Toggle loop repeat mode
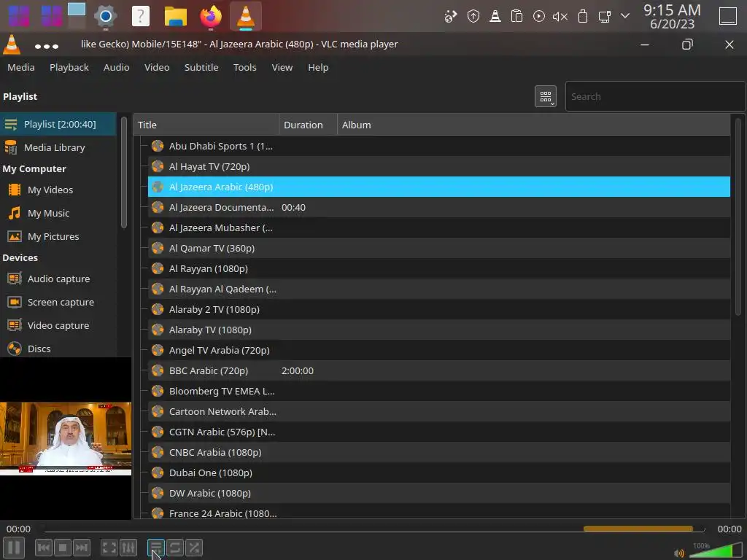This screenshot has width=747, height=560. tap(175, 548)
